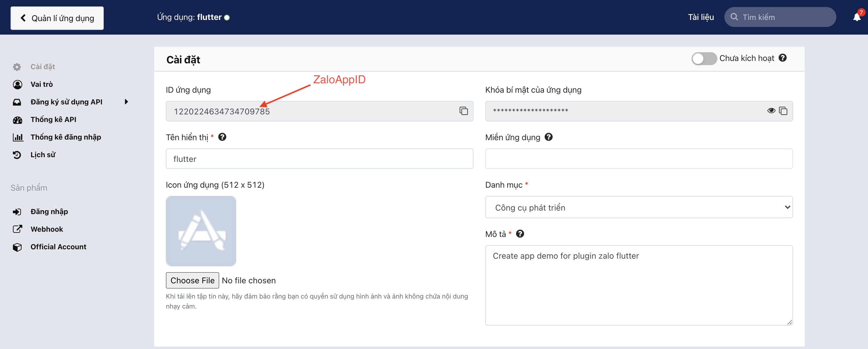Image resolution: width=868 pixels, height=349 pixels.
Task: Go back to Quản lí ứng dụng
Action: tap(57, 18)
